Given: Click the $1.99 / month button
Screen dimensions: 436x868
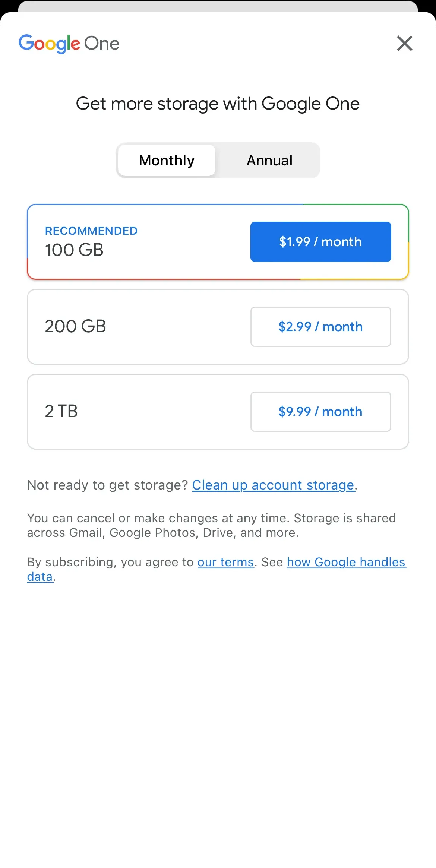Looking at the screenshot, I should click(320, 241).
